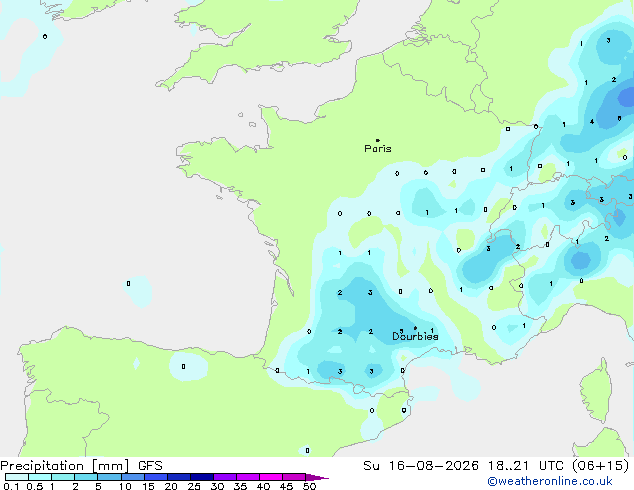
Task: Open the weatheronline.co.uk copyright link
Action: pyautogui.click(x=550, y=481)
